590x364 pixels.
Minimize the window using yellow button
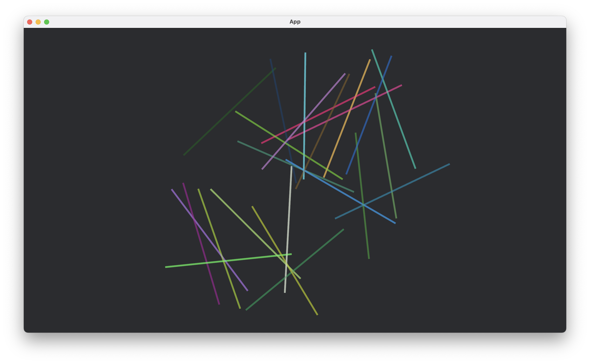[x=38, y=22]
